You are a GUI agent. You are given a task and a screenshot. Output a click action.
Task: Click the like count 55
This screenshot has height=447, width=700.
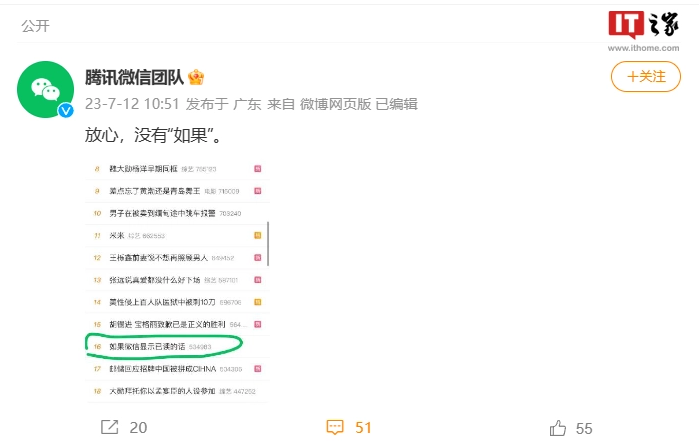click(x=584, y=429)
